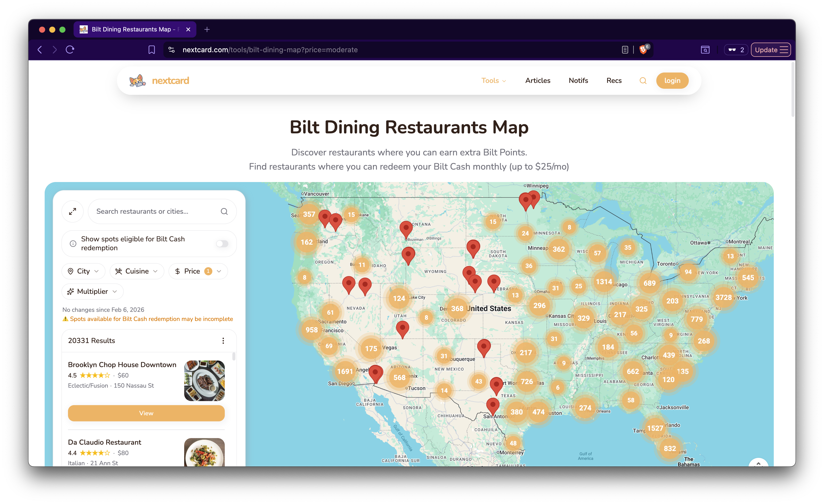Click the nextcard corgi logo
The height and width of the screenshot is (504, 824).
pos(138,80)
